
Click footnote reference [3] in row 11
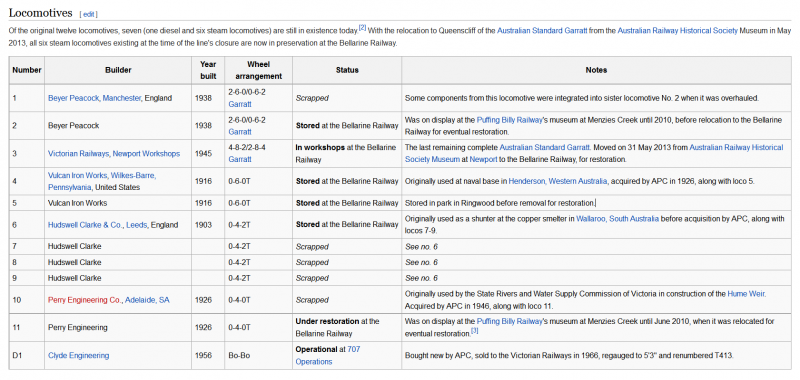474,332
